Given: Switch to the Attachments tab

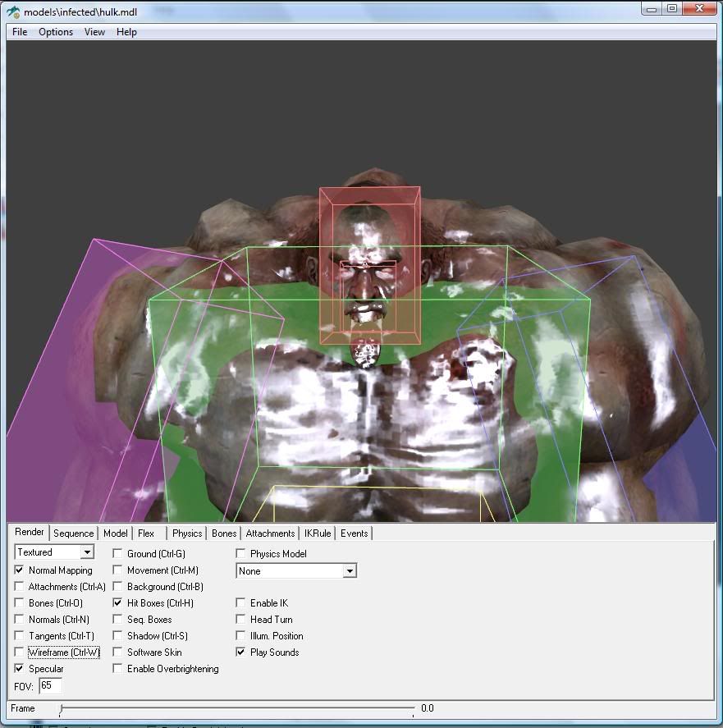Looking at the screenshot, I should click(x=270, y=533).
